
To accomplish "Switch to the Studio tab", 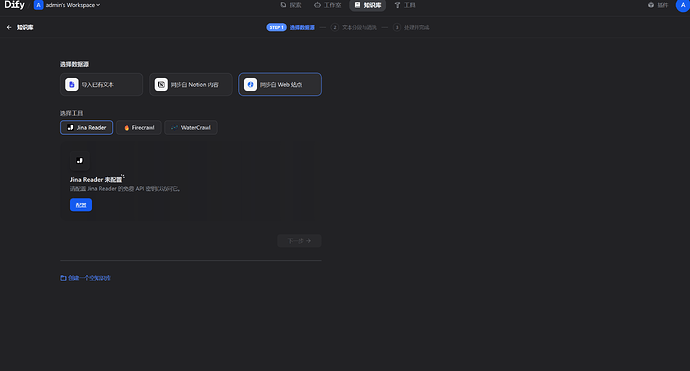I will click(x=328, y=5).
